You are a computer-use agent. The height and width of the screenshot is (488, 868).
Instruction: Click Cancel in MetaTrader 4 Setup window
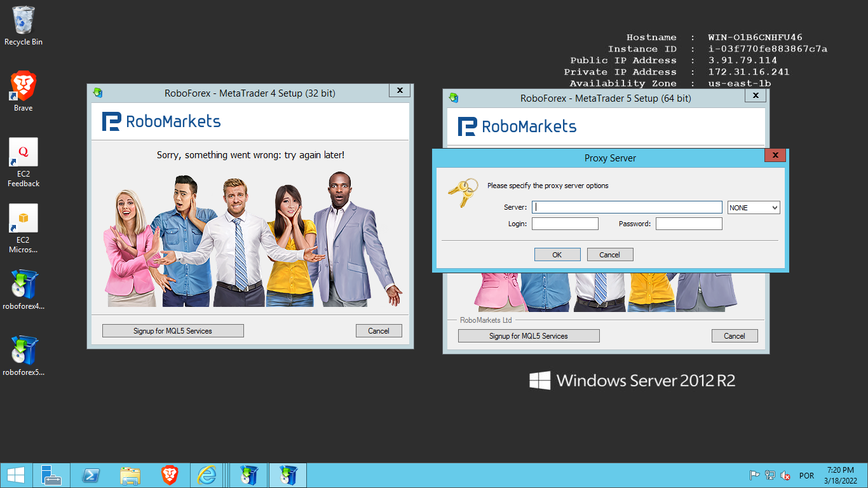coord(379,331)
